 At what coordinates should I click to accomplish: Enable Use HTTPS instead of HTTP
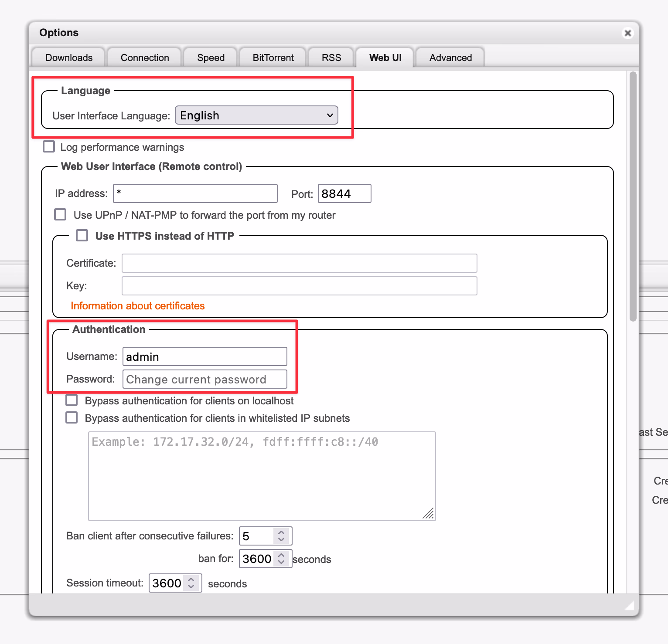(82, 236)
